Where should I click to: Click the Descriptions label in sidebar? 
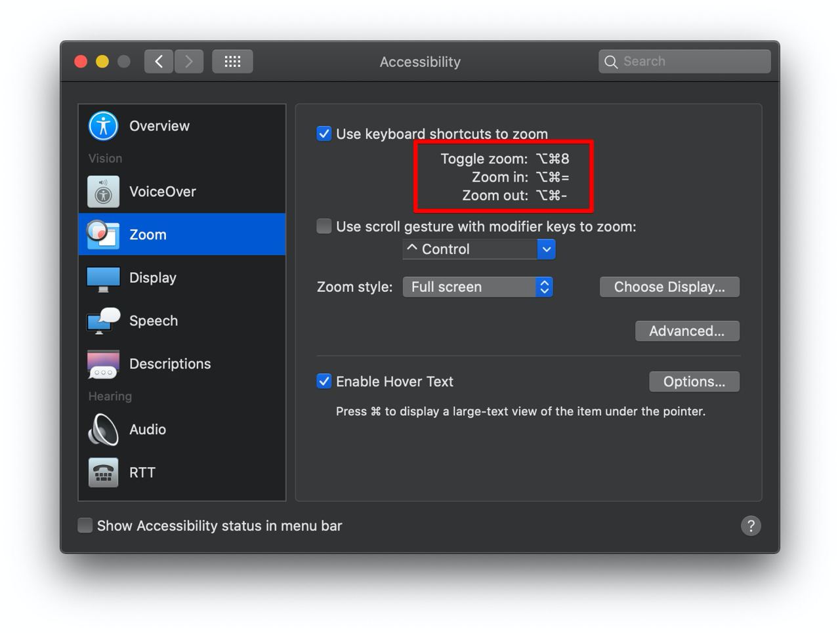click(170, 363)
